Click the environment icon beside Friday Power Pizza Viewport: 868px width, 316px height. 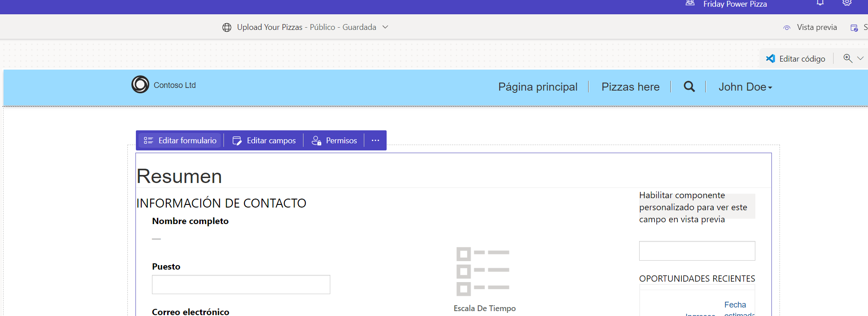[x=690, y=3]
